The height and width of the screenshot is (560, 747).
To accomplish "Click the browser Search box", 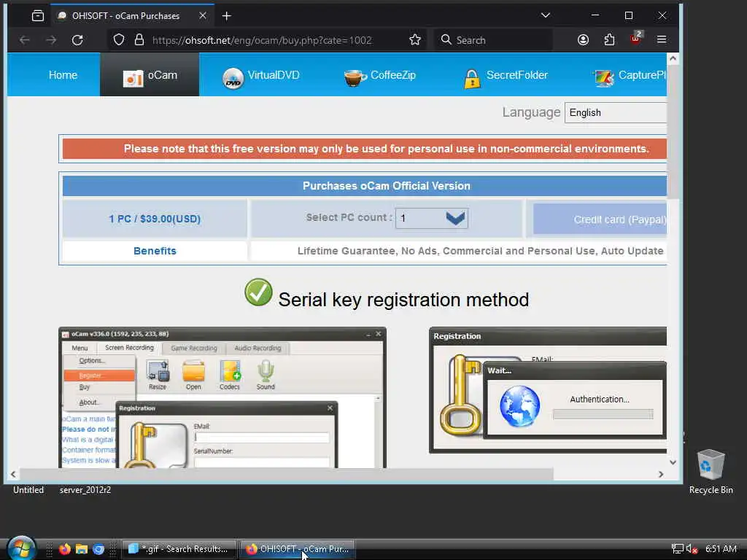I will [494, 40].
